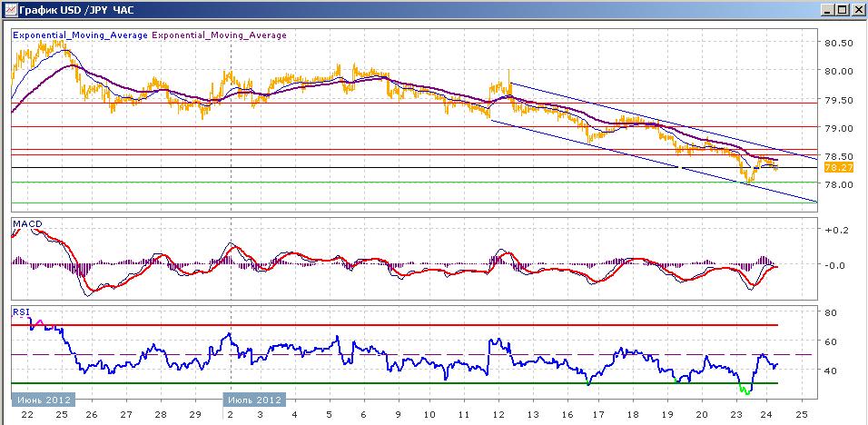Click date label 22 on time axis
Viewport: 868px width, 425px height.
[x=27, y=414]
